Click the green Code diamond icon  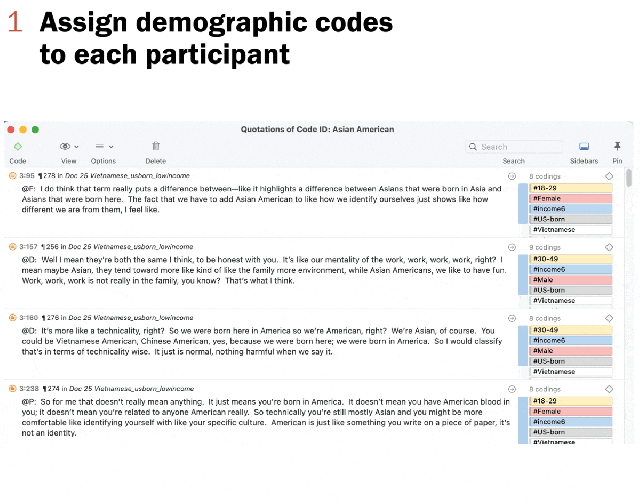click(x=17, y=146)
